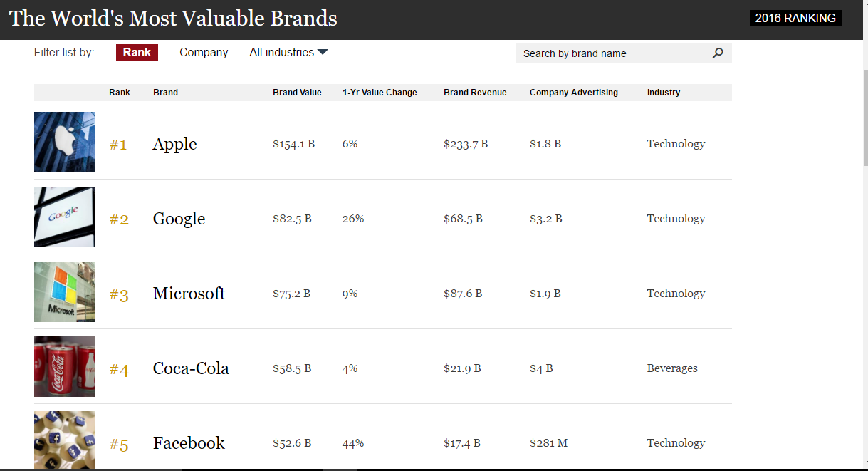Sort by Brand Value column header
Viewport: 868px width, 471px height.
(297, 93)
